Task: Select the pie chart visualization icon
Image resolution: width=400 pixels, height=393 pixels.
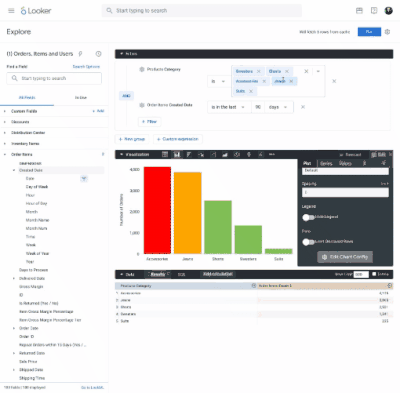Action: point(237,154)
